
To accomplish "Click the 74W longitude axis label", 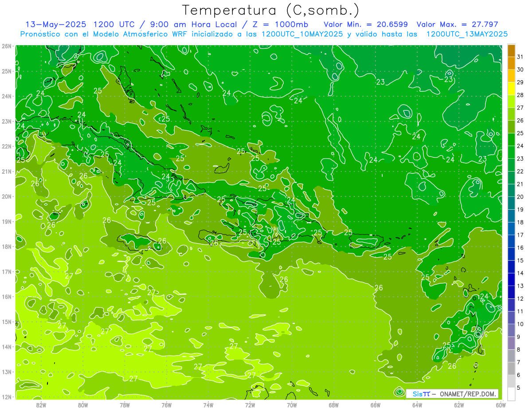I will [208, 404].
